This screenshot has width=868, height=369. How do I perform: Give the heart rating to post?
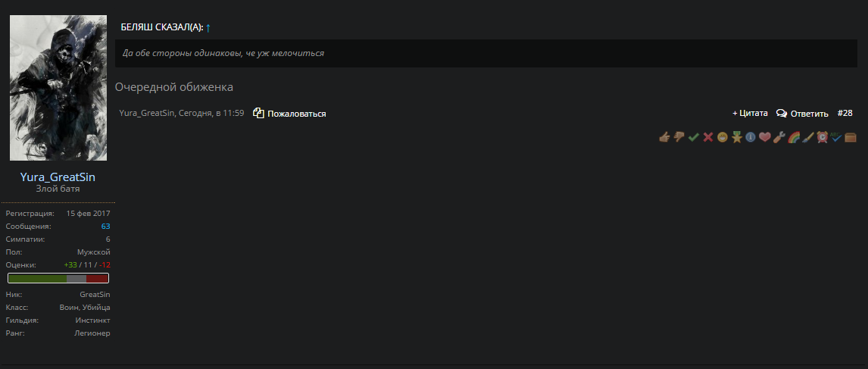click(x=765, y=137)
